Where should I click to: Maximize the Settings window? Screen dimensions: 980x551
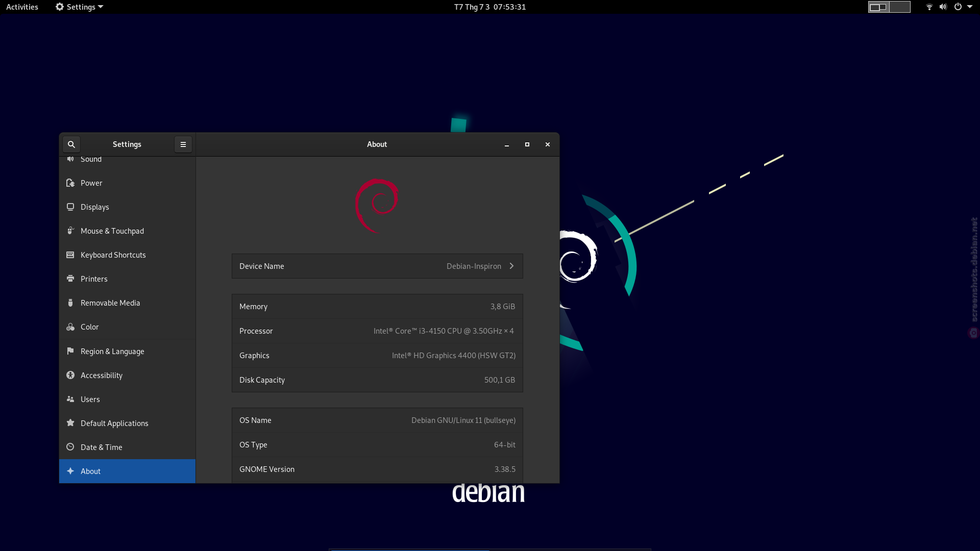527,144
